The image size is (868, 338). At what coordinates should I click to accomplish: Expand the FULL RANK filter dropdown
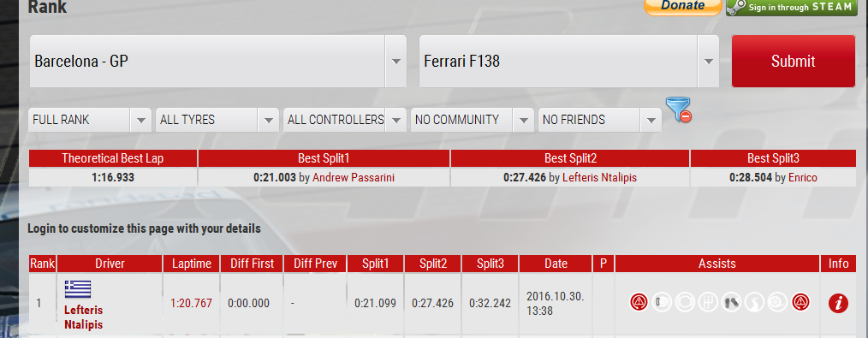click(90, 120)
